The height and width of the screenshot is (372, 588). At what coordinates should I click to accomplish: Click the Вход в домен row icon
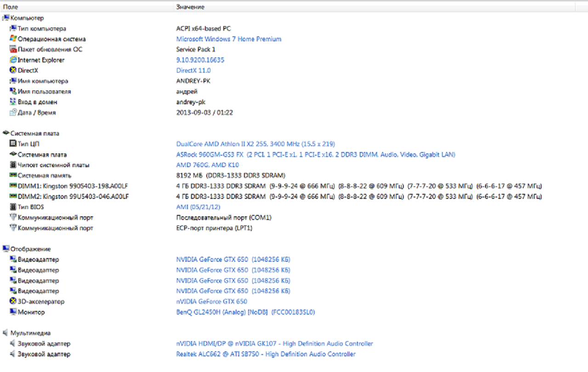pyautogui.click(x=13, y=102)
